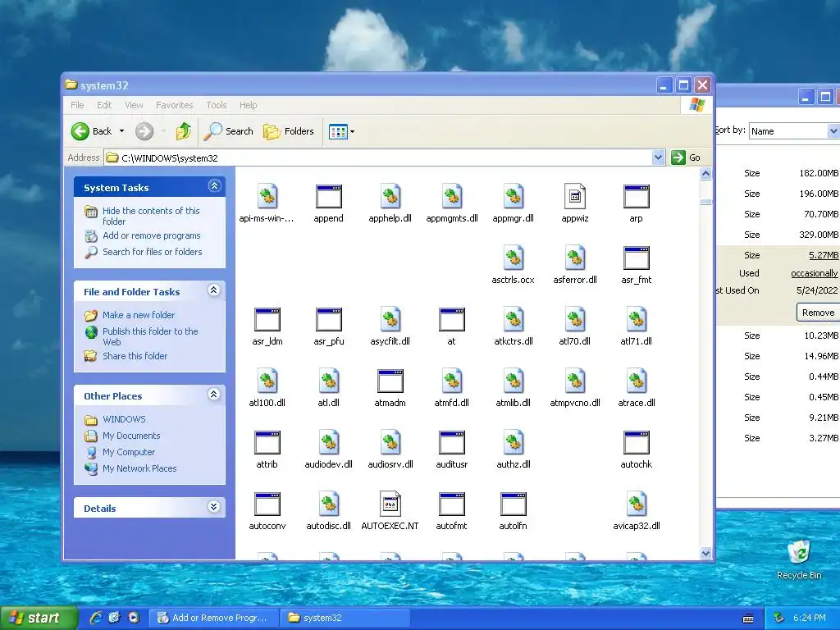Open the Back history dropdown arrow
840x630 pixels.
click(x=121, y=131)
